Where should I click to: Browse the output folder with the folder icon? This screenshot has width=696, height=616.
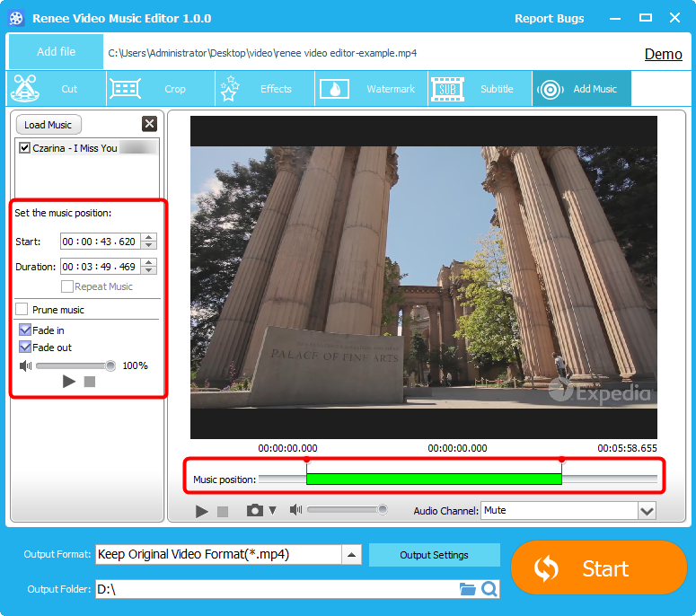(467, 589)
